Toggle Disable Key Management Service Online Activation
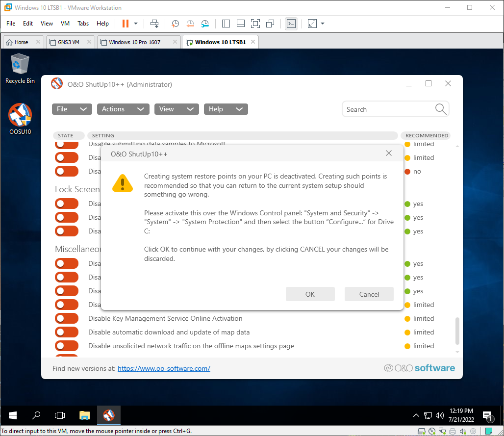The width and height of the screenshot is (504, 436). coord(67,318)
